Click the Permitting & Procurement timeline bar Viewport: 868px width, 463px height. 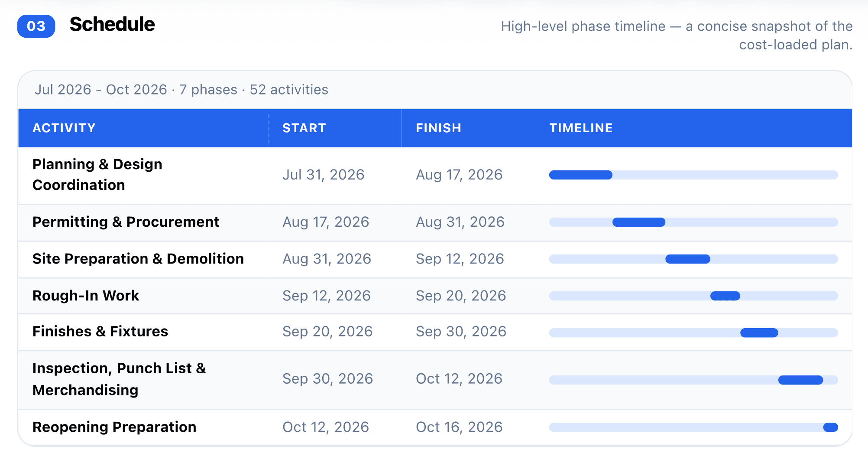click(x=639, y=222)
